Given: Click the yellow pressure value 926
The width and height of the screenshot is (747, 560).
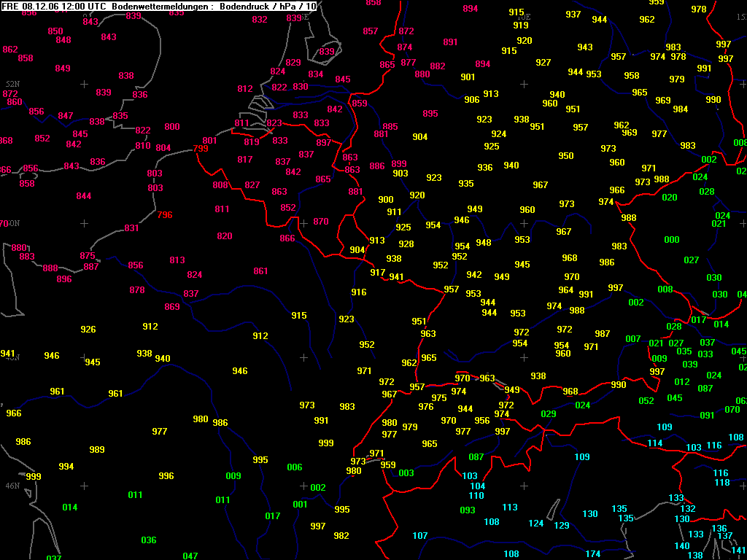Looking at the screenshot, I should point(88,330).
